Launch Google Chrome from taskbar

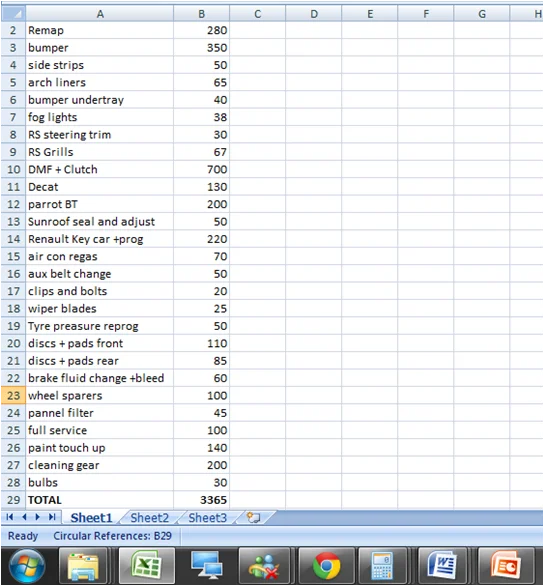(x=326, y=566)
